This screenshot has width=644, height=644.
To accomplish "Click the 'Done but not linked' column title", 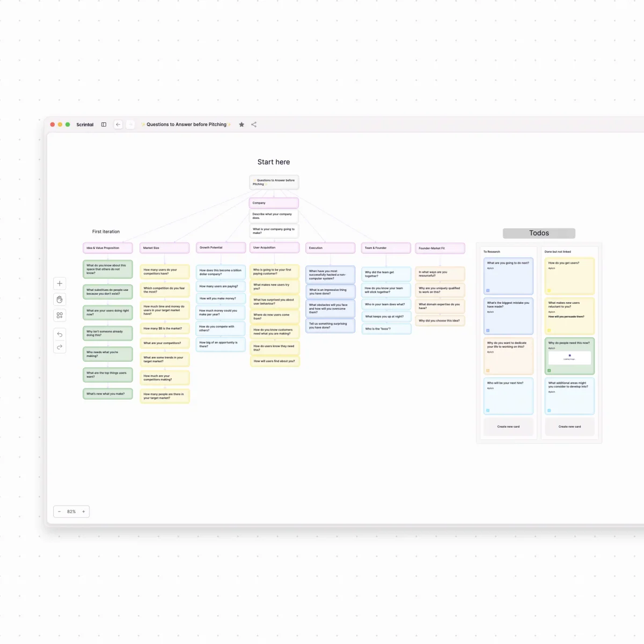I will pos(558,252).
